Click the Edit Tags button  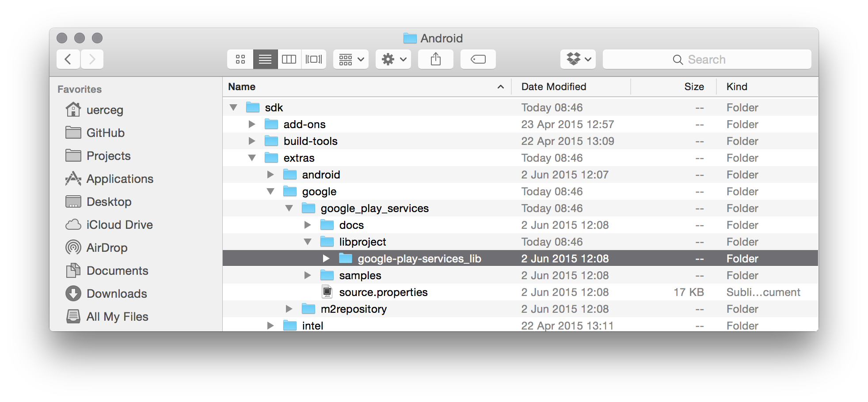[x=478, y=59]
